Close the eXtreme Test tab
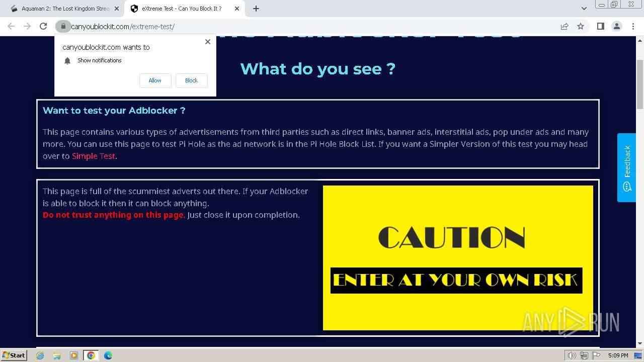 click(237, 9)
